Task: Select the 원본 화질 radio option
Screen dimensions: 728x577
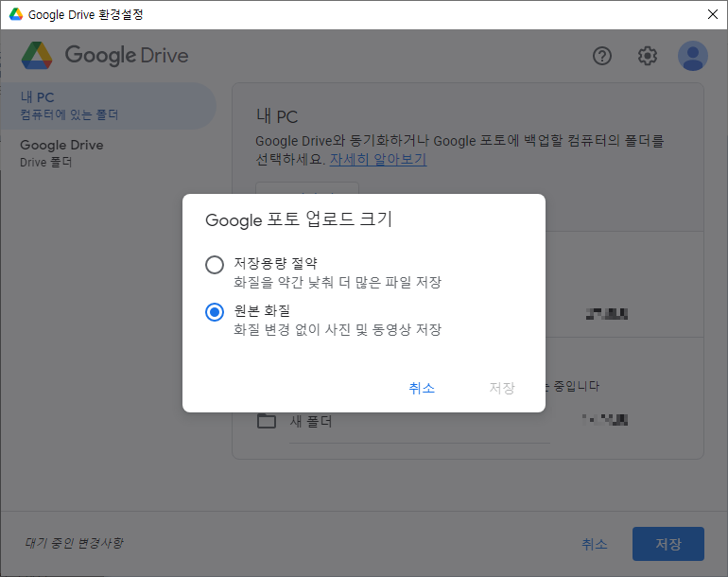Action: [215, 312]
